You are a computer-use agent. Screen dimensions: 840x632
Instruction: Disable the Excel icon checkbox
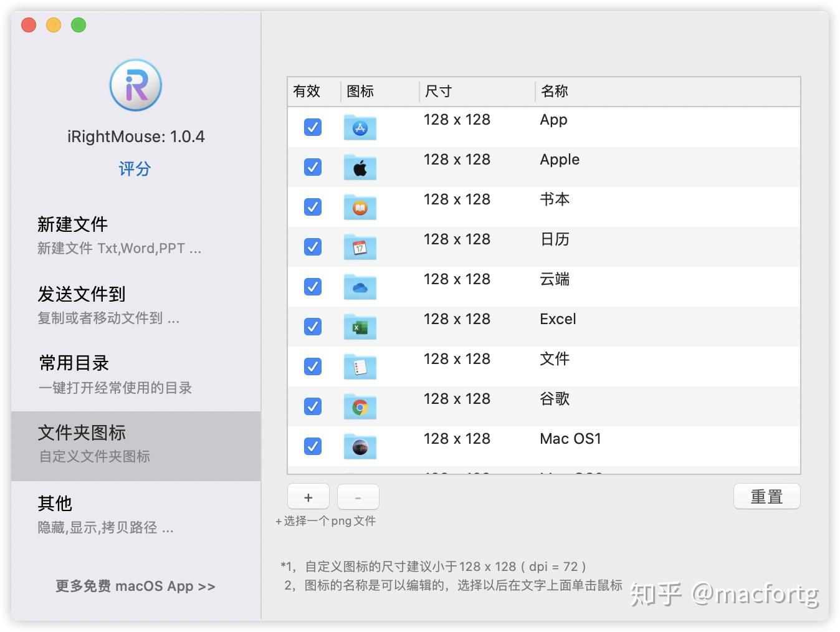click(x=312, y=327)
